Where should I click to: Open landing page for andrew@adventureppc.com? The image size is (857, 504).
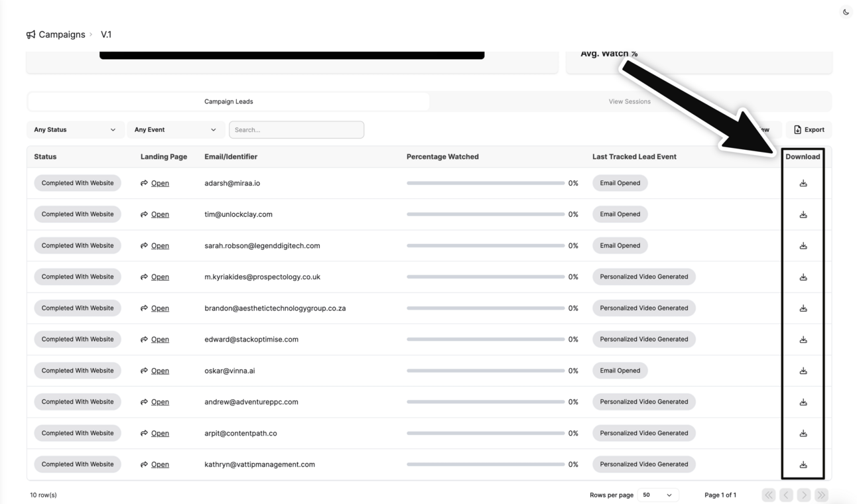[155, 402]
